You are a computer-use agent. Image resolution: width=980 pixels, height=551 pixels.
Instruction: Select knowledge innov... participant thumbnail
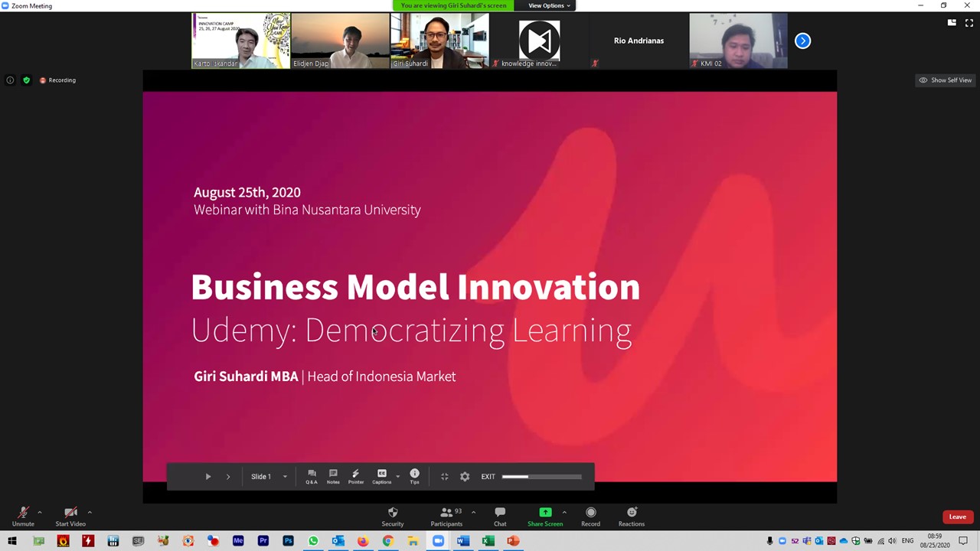(x=539, y=41)
